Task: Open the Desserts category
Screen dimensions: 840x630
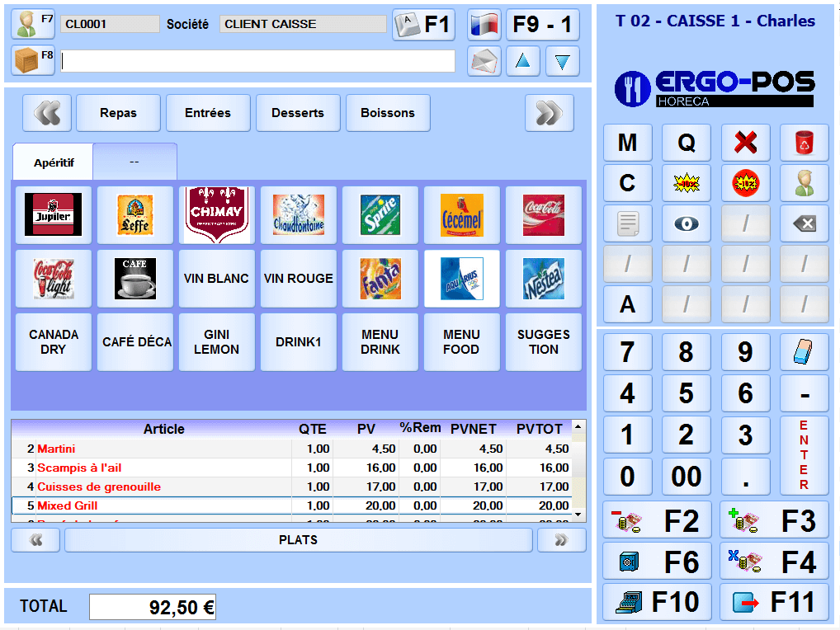Action: (x=298, y=113)
